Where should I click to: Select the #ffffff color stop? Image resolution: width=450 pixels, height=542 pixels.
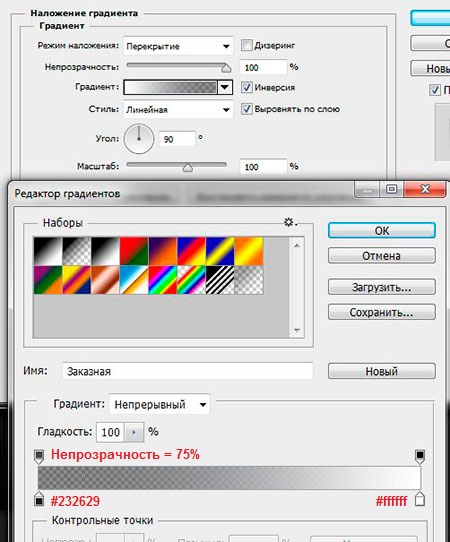[420, 499]
